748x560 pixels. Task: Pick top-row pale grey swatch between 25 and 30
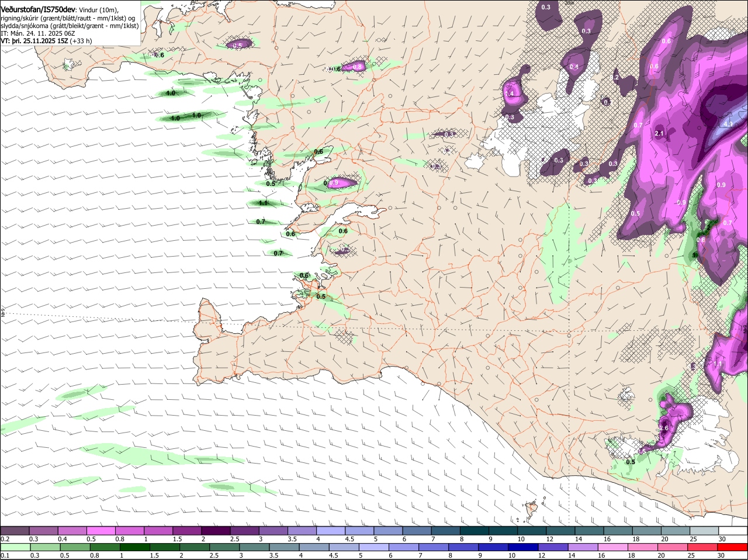(704, 531)
